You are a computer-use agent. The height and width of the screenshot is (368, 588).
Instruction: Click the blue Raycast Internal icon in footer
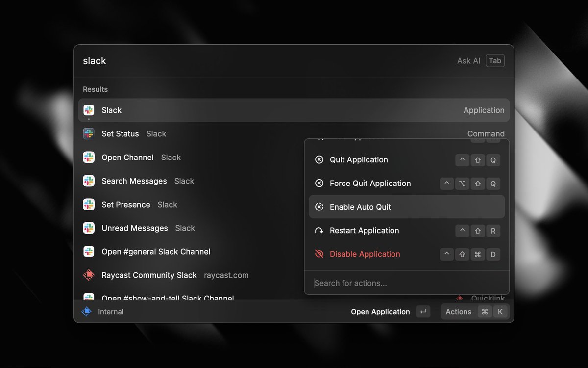tap(87, 312)
